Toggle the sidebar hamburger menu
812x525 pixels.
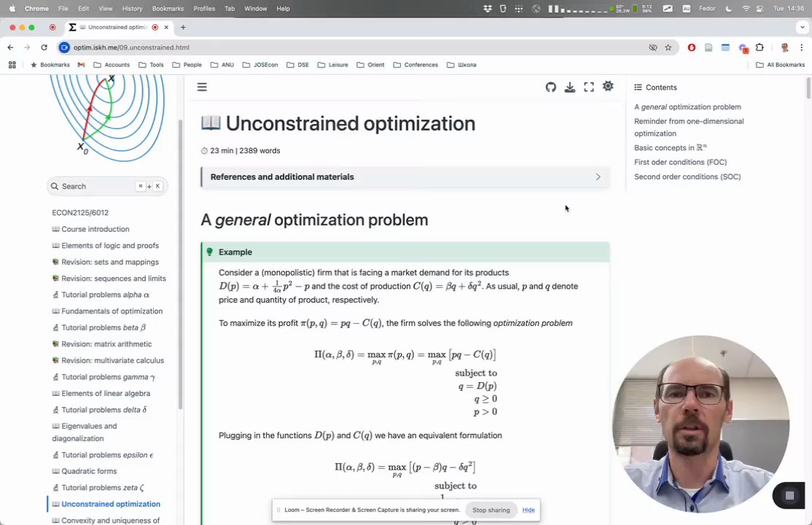click(202, 87)
